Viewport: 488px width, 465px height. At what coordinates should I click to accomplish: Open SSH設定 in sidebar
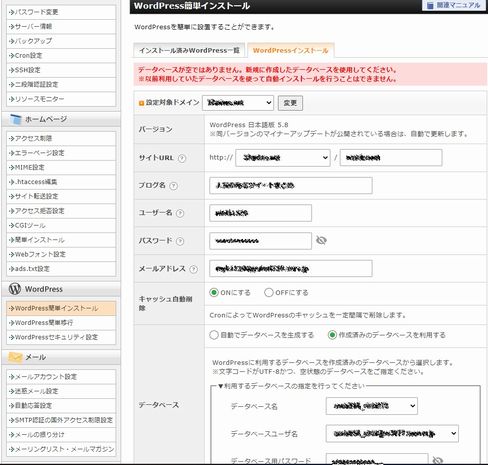click(x=61, y=70)
